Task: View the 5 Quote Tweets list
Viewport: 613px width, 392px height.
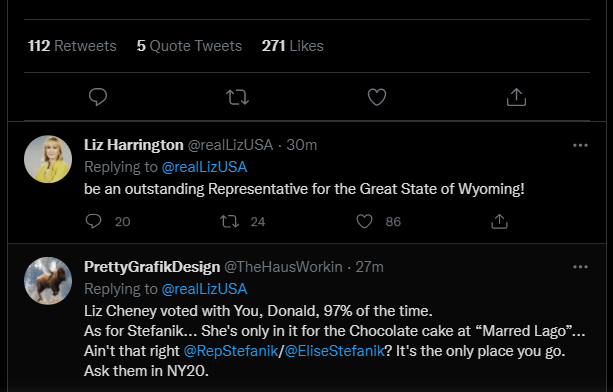Action: coord(189,46)
